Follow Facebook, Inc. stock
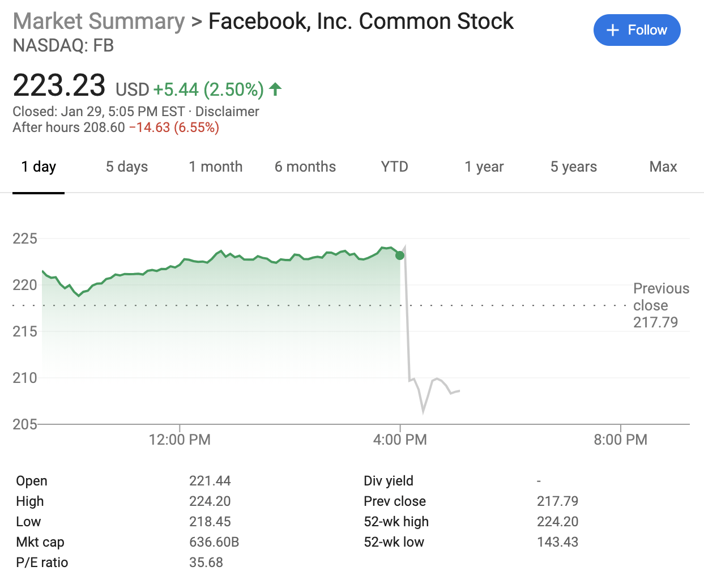The height and width of the screenshot is (588, 704). point(637,30)
